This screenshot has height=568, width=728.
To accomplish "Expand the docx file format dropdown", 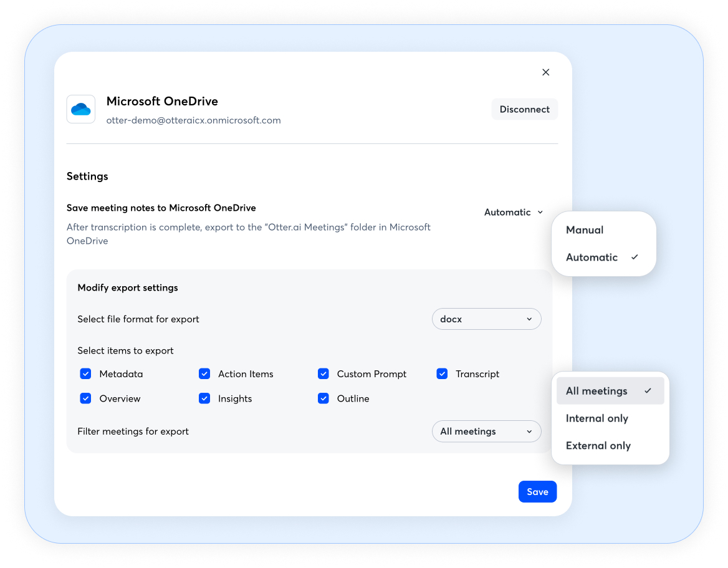I will 486,319.
